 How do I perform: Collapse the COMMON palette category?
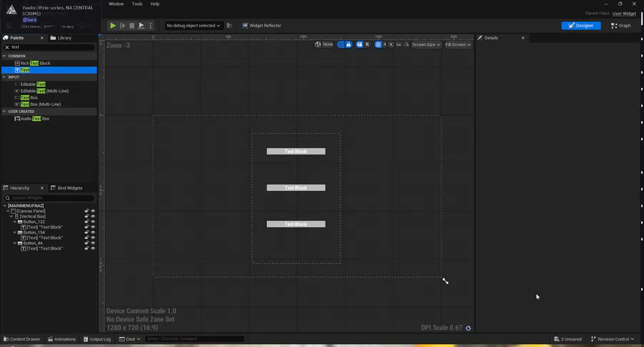[x=4, y=56]
